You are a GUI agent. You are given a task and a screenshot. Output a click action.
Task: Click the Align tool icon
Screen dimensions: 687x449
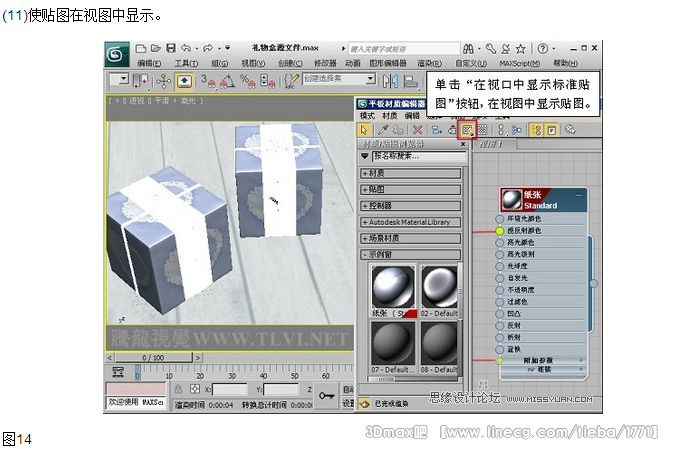[411, 81]
